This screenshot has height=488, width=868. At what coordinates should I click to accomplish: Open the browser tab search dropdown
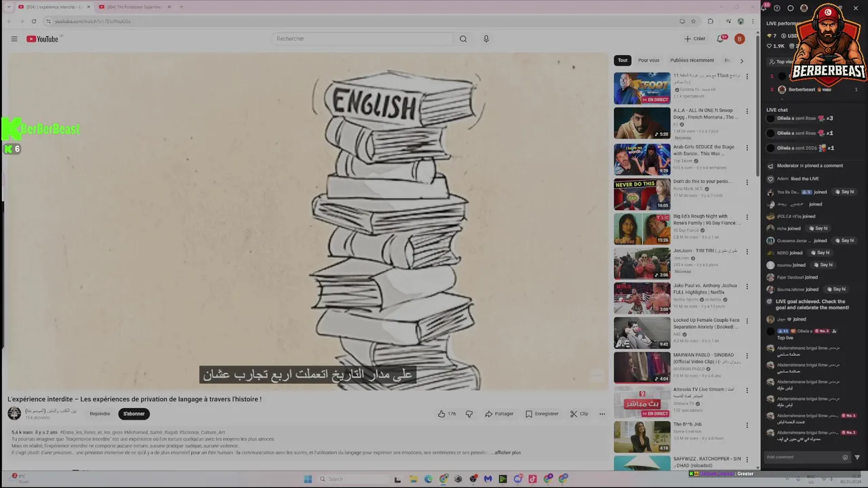click(8, 7)
